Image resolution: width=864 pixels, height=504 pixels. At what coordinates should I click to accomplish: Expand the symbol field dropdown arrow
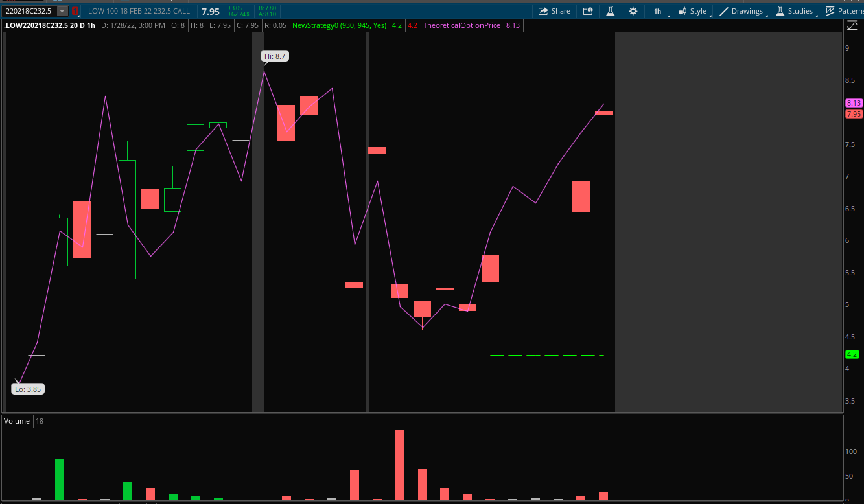pyautogui.click(x=62, y=10)
